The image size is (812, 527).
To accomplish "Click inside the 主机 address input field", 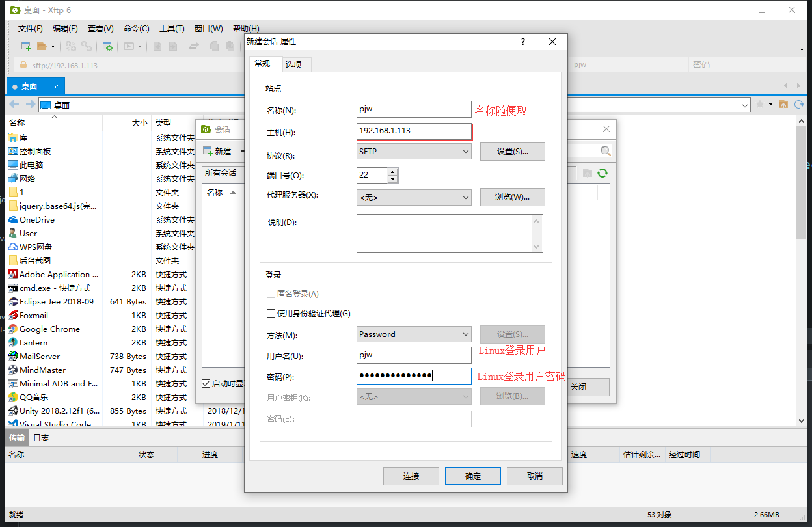I will pyautogui.click(x=414, y=131).
